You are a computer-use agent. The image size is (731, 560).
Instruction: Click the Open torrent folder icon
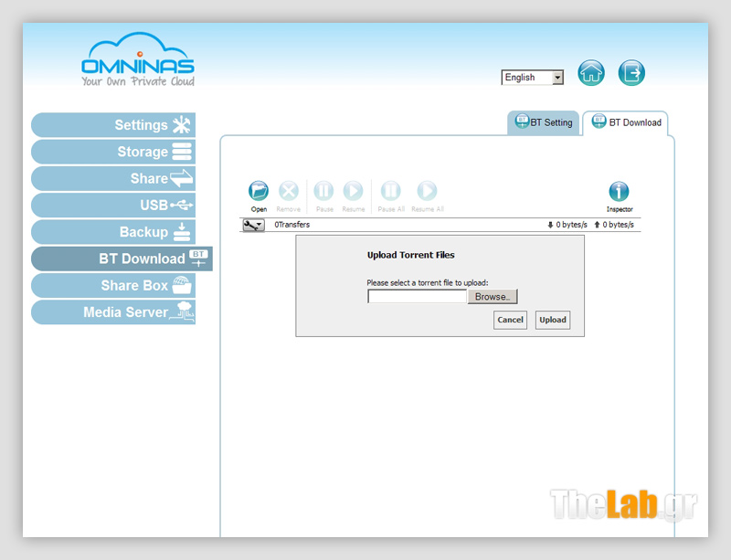click(259, 191)
